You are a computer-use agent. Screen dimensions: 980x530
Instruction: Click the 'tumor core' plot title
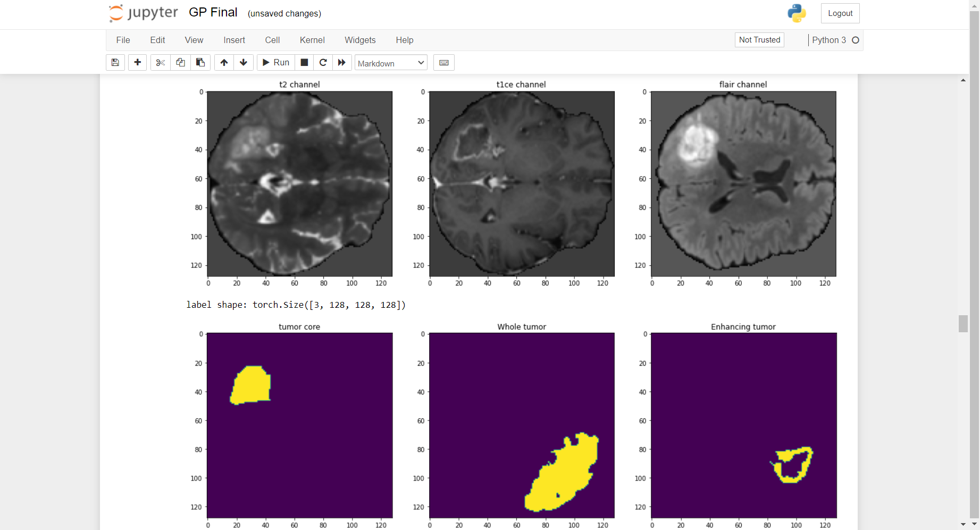coord(299,327)
